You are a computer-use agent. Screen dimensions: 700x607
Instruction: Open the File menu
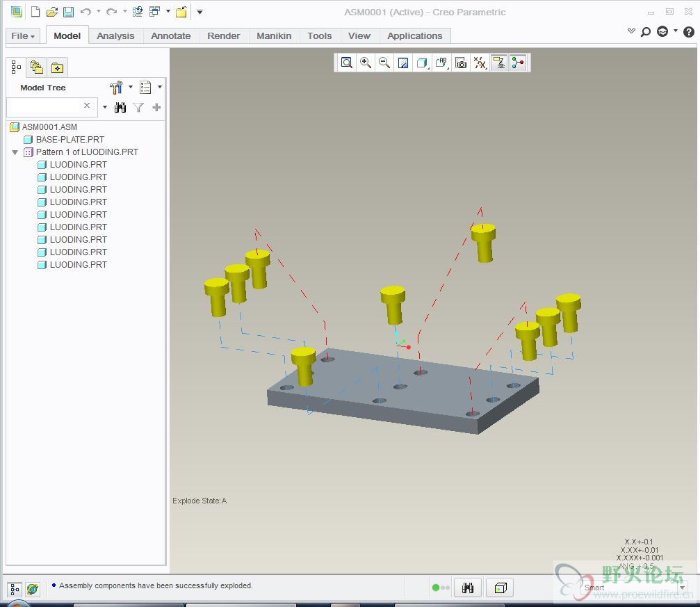click(23, 35)
